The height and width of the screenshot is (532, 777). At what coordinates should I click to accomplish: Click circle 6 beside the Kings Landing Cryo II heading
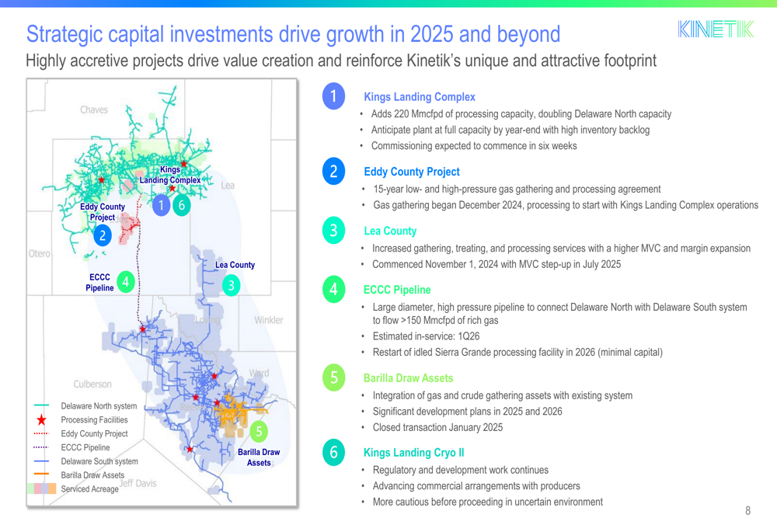coord(333,452)
